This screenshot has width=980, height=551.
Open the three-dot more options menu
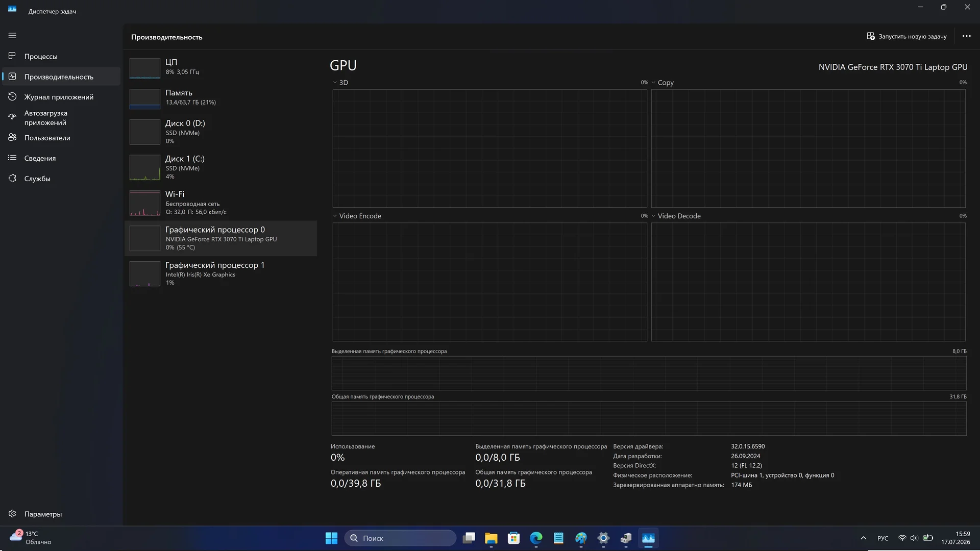966,36
